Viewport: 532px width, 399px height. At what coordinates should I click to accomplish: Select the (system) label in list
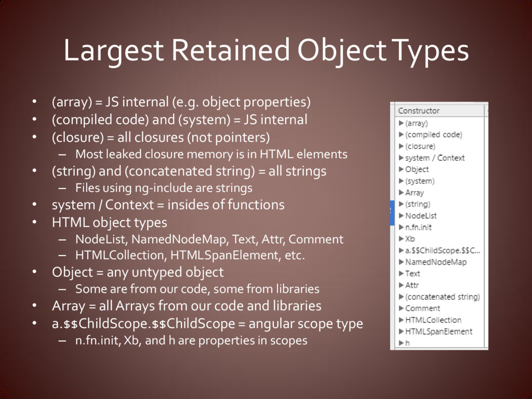click(420, 181)
